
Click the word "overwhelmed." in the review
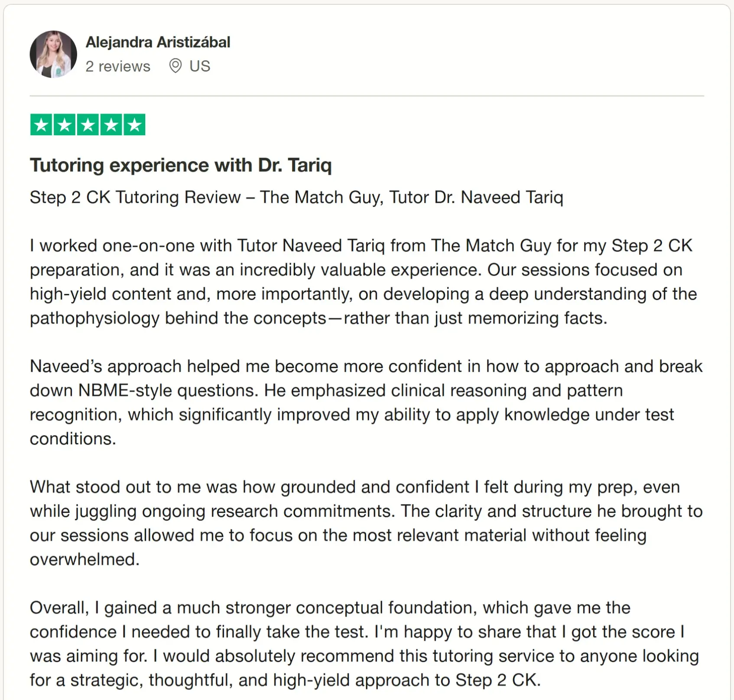coord(84,559)
